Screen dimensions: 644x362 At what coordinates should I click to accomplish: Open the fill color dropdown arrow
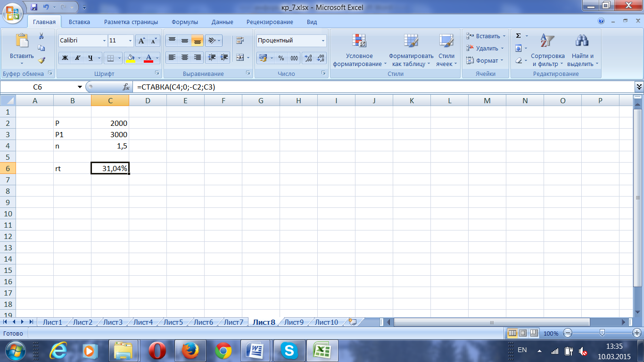139,58
